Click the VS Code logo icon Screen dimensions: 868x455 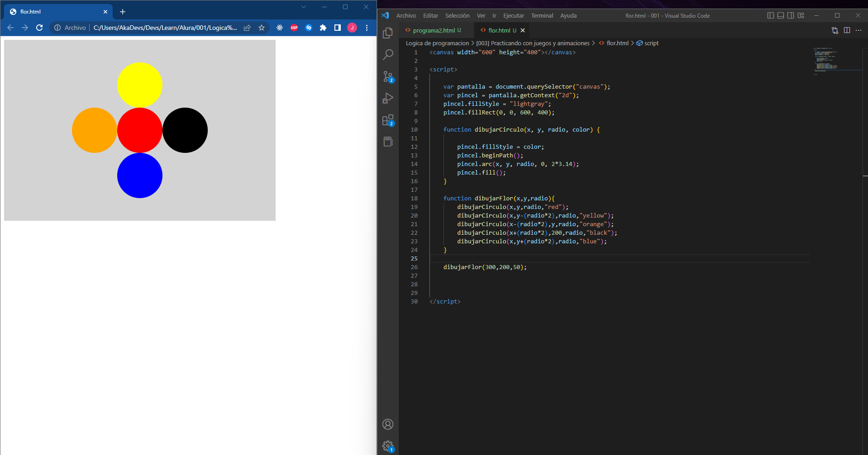click(x=385, y=15)
